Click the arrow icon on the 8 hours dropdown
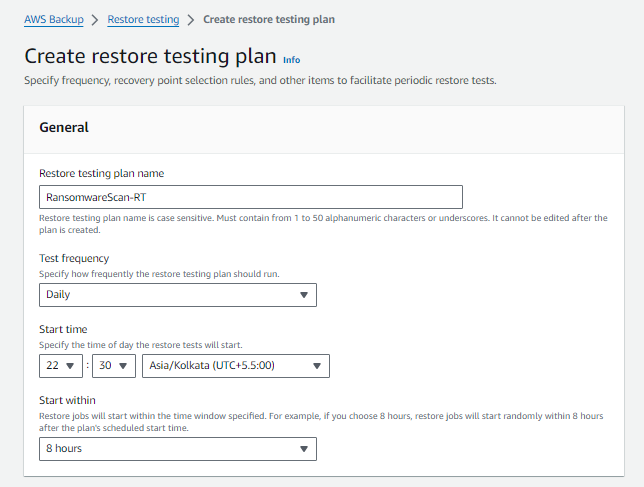 point(304,449)
